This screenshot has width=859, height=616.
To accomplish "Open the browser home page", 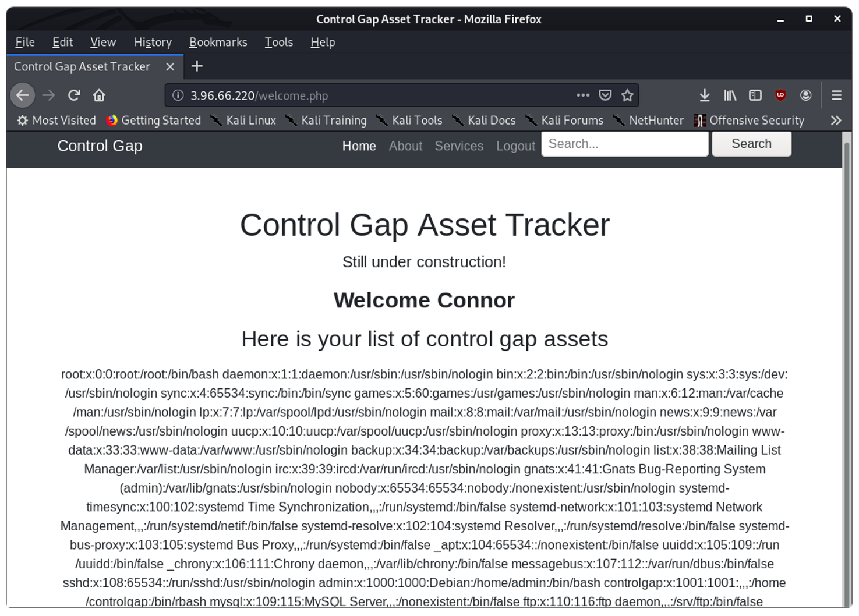I will coord(100,95).
